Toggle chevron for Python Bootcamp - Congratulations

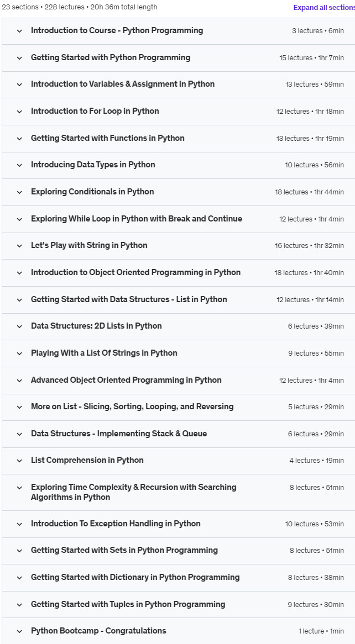(x=19, y=631)
